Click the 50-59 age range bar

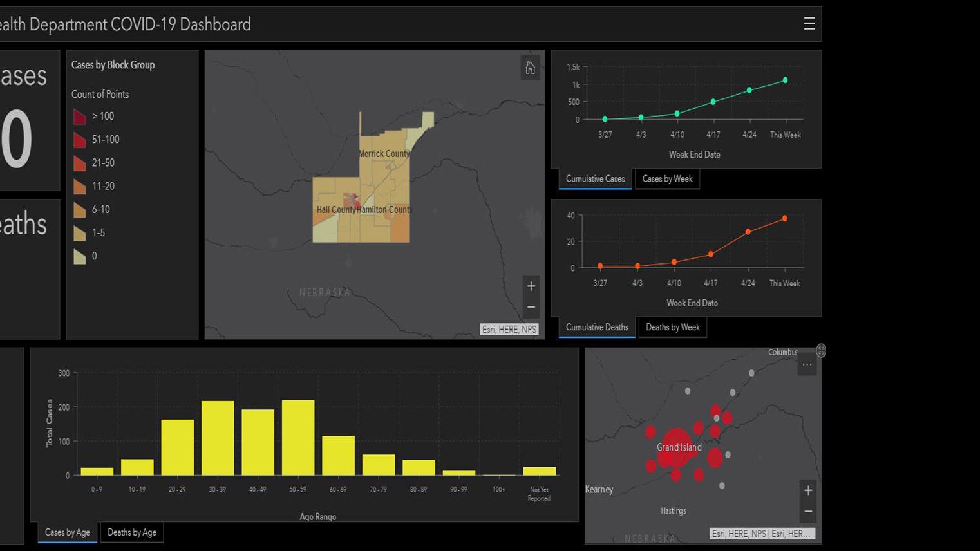(298, 438)
